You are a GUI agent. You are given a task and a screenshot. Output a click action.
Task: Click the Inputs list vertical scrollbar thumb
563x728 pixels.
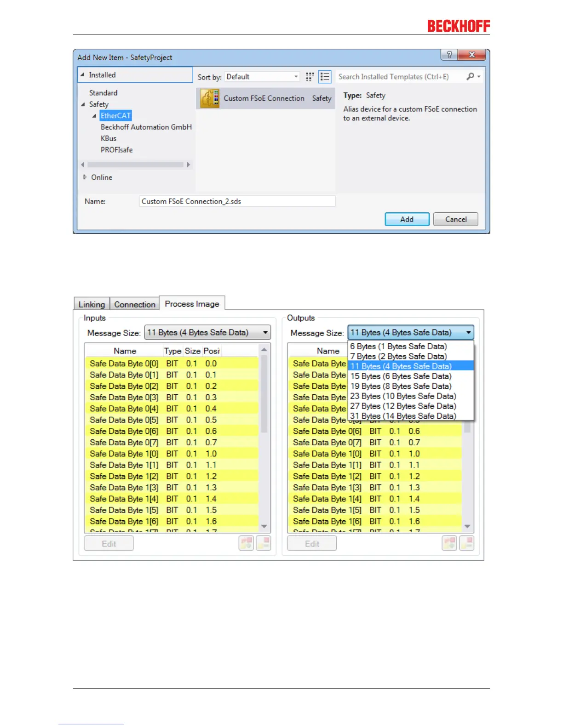[264, 394]
